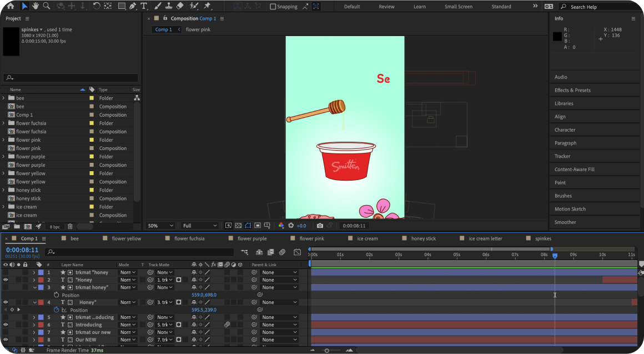Click the Motion Blur enable icon in timeline
Viewport: 644px width, 354px height.
(282, 252)
